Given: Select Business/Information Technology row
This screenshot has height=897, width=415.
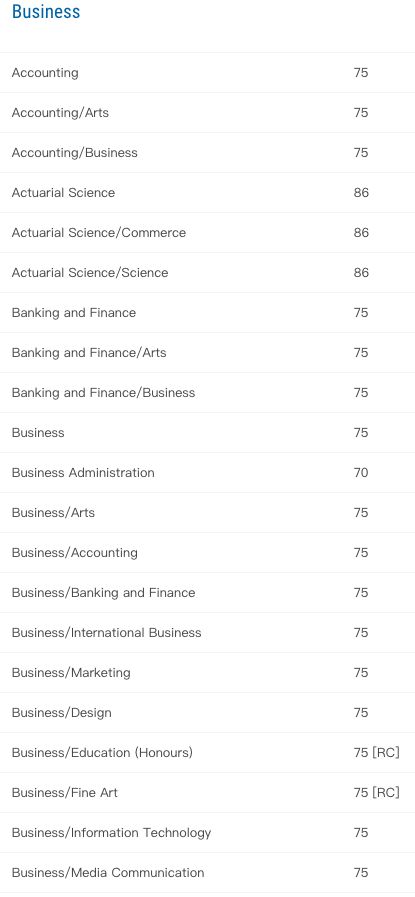Looking at the screenshot, I should (207, 834).
